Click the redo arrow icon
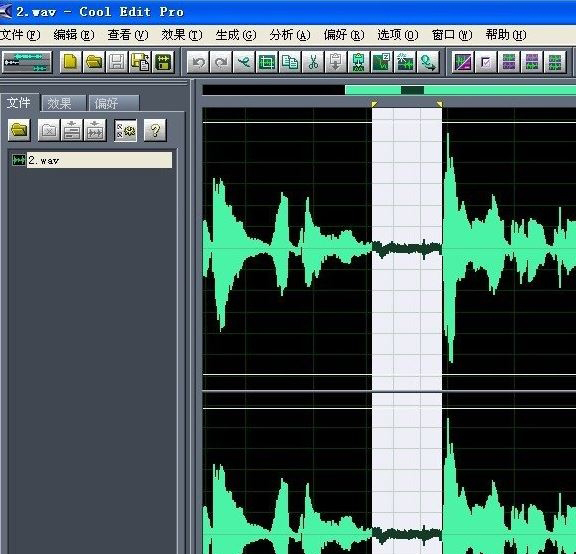The width and height of the screenshot is (576, 554). tap(221, 62)
